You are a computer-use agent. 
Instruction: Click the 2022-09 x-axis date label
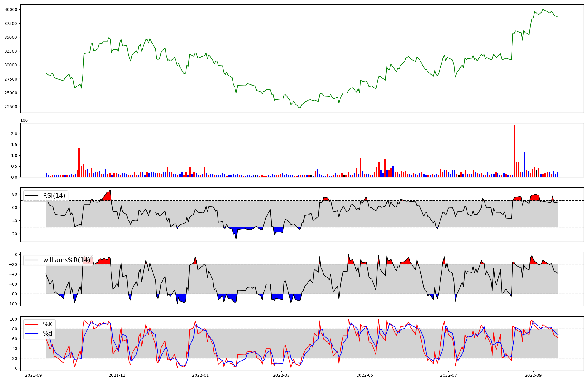[533, 375]
